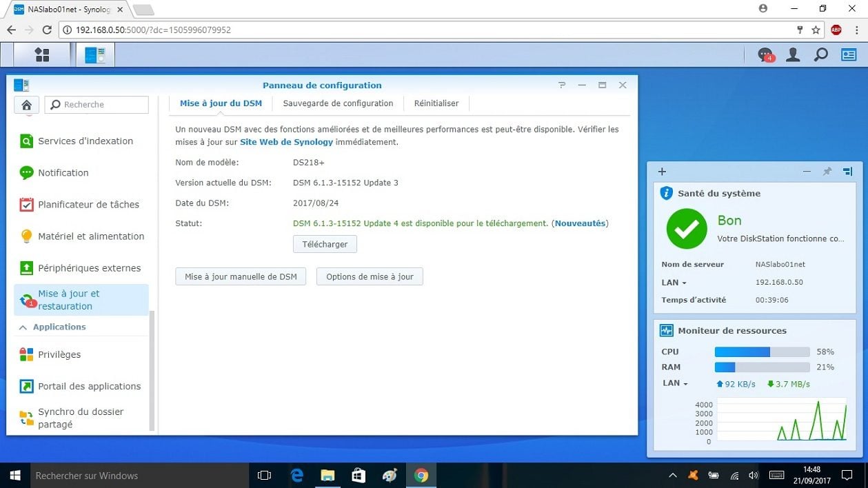Image resolution: width=868 pixels, height=488 pixels.
Task: Click the 'DSM 6.1.3-15152 Update 3' version text
Action: tap(345, 183)
